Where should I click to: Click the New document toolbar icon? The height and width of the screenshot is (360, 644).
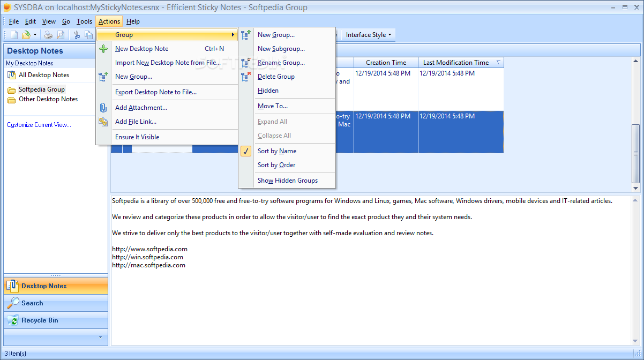(x=14, y=35)
